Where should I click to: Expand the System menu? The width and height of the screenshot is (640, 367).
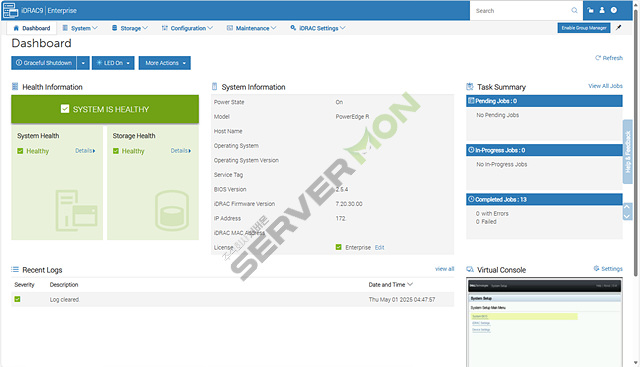pyautogui.click(x=80, y=28)
